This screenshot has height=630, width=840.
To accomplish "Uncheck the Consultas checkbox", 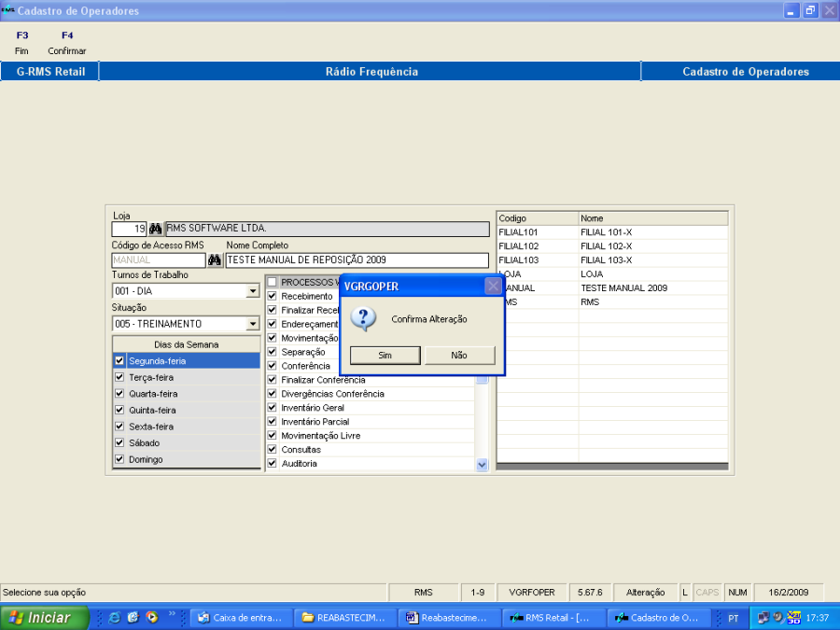I will pos(273,449).
